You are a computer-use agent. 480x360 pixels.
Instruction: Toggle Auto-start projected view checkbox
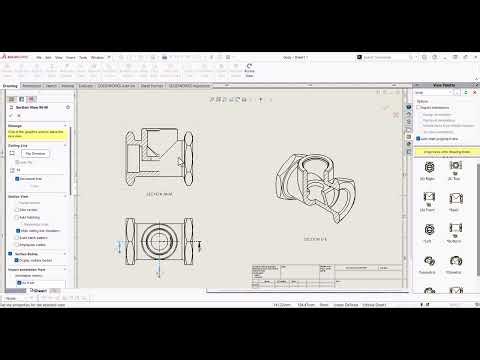418,138
